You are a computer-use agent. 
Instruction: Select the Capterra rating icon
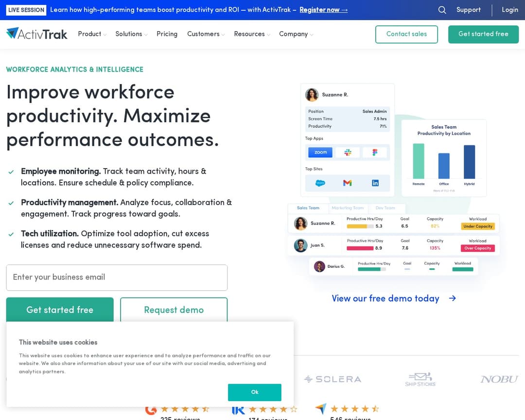238,409
